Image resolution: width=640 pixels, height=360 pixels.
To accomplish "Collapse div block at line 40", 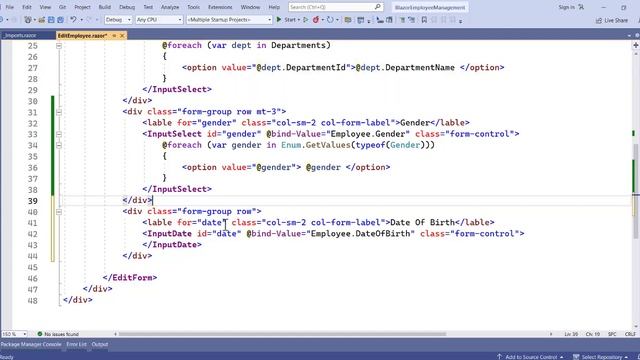I will click(59, 212).
